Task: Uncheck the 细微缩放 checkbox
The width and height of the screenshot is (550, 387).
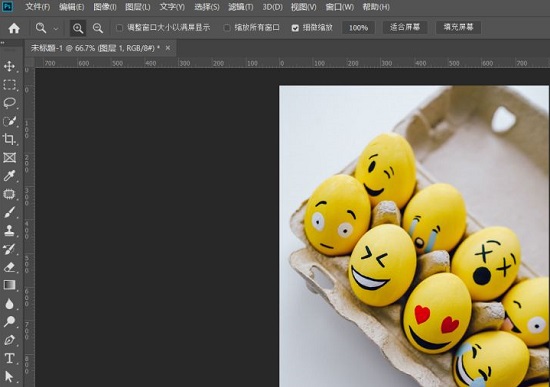Action: [295, 28]
